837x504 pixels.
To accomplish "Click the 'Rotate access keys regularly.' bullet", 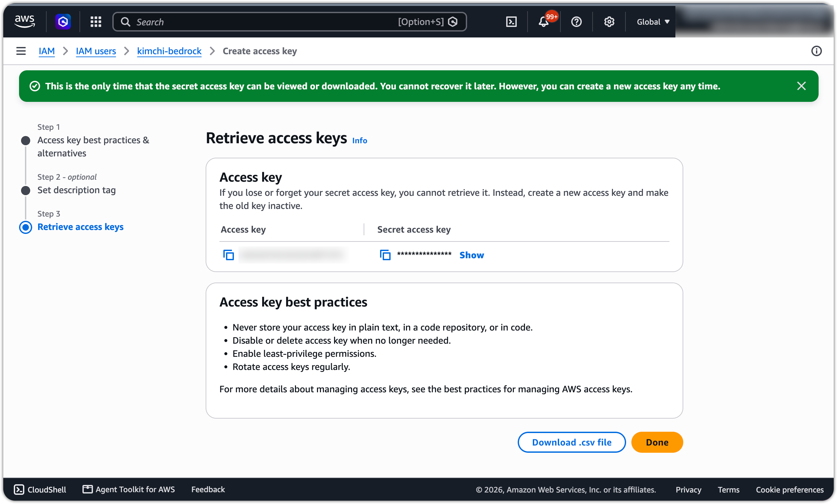I will point(291,366).
